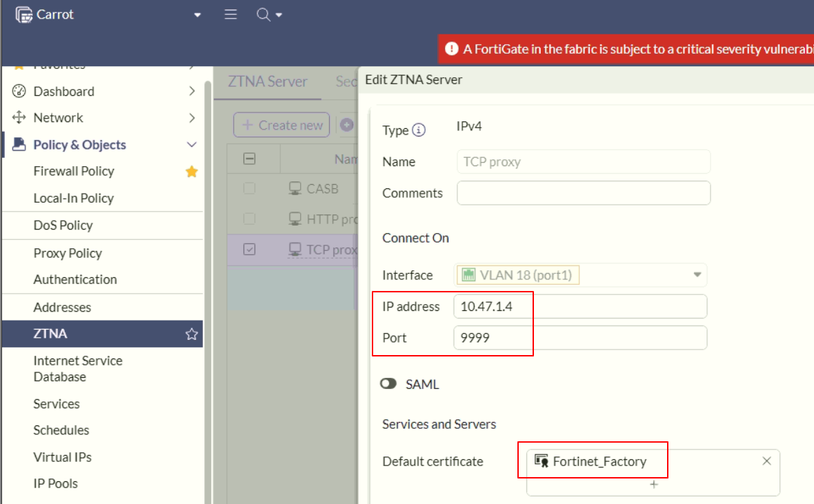Click the critical vulnerability alert icon
The image size is (814, 504).
452,49
